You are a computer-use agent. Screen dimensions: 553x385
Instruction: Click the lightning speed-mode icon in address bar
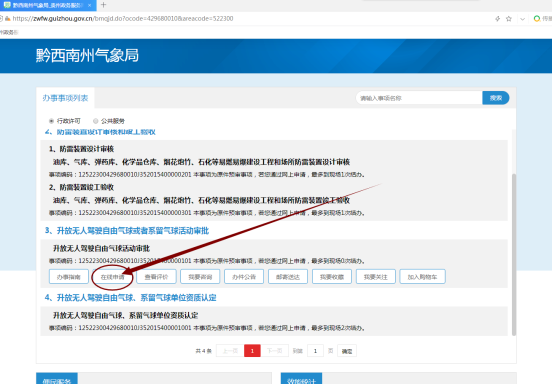(498, 19)
